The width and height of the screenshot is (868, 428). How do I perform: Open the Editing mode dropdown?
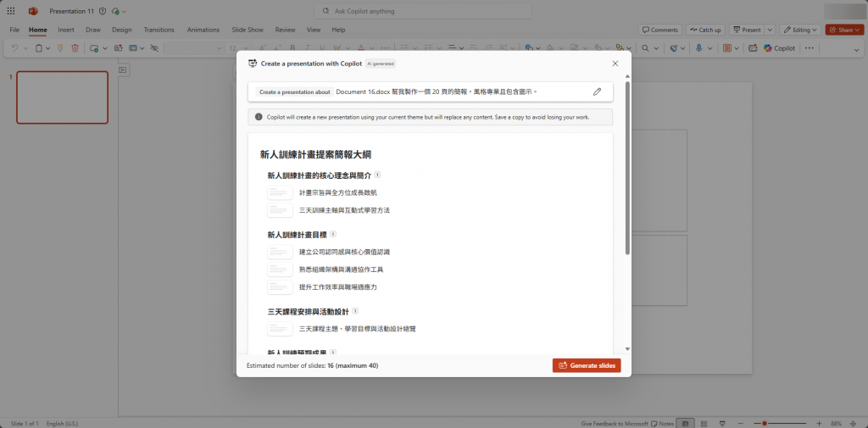tap(800, 30)
